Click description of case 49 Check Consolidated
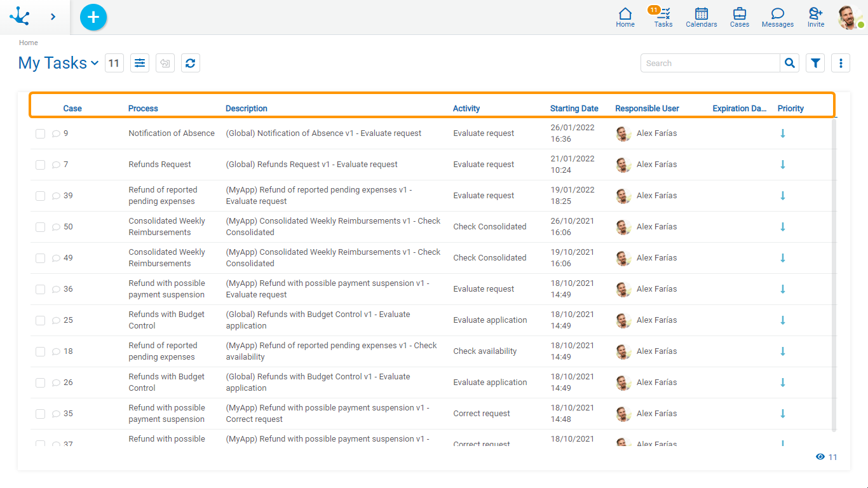Screen dimensions: 868x488 tap(333, 258)
